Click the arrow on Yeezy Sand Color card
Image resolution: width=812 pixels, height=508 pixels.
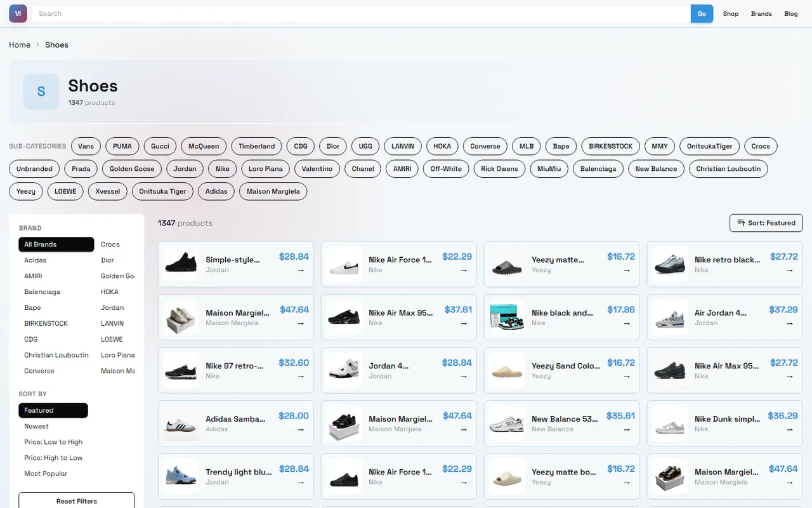click(627, 377)
